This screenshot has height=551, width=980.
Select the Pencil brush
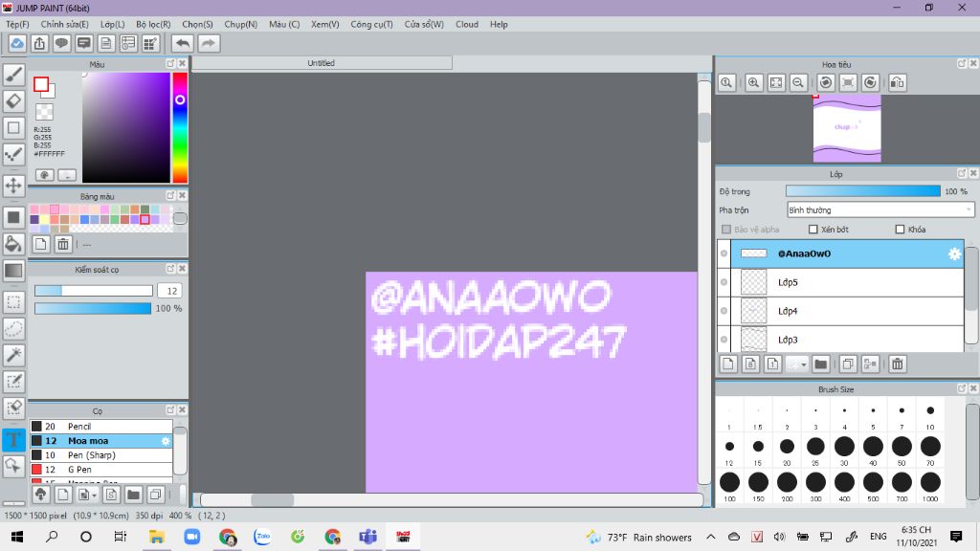click(101, 427)
